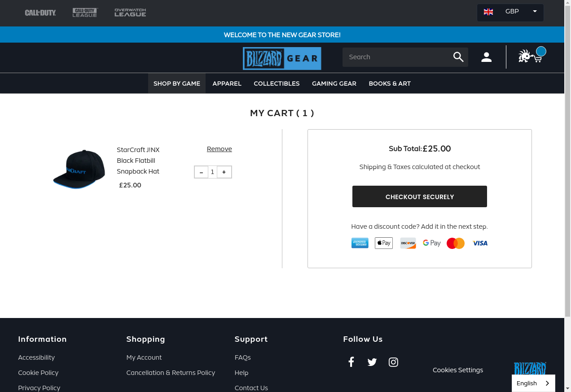Image resolution: width=571 pixels, height=392 pixels.
Task: Click the Blizzard Gear logo
Action: tap(282, 58)
